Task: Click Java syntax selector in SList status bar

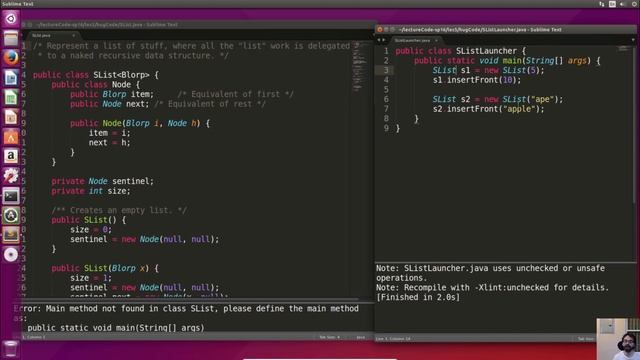Action: coord(360,337)
